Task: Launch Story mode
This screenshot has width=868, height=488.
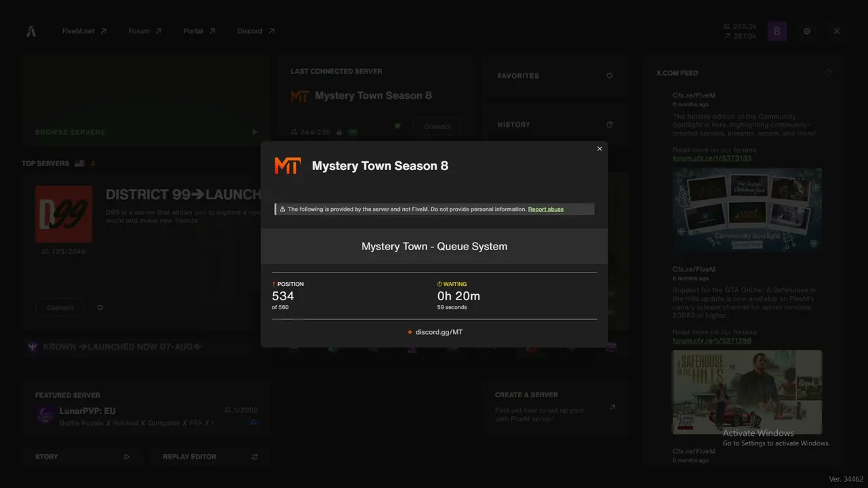Action: pos(82,457)
